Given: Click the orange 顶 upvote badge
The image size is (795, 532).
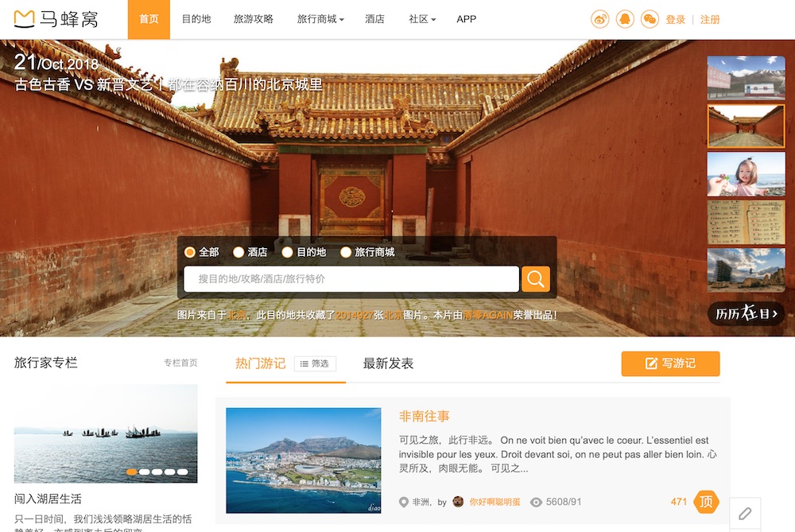Looking at the screenshot, I should 706,502.
